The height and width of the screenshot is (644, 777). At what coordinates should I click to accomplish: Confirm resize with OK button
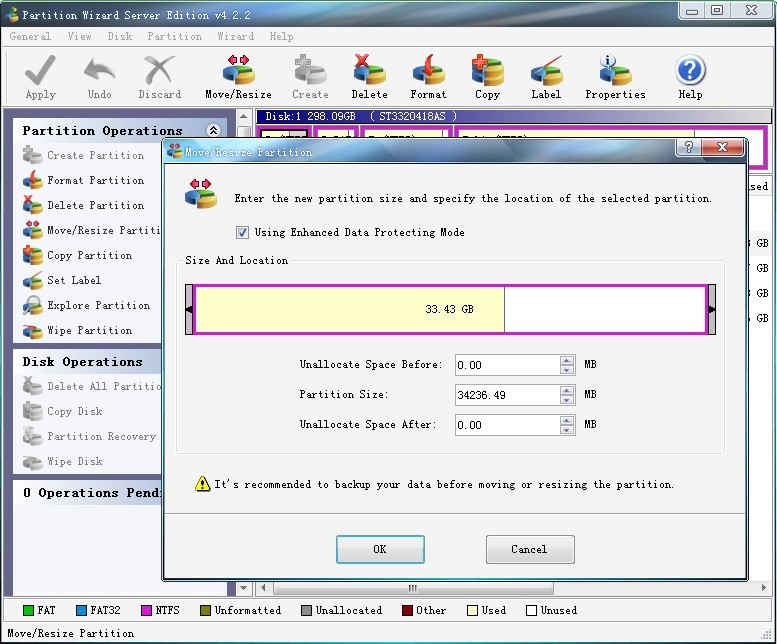point(380,549)
